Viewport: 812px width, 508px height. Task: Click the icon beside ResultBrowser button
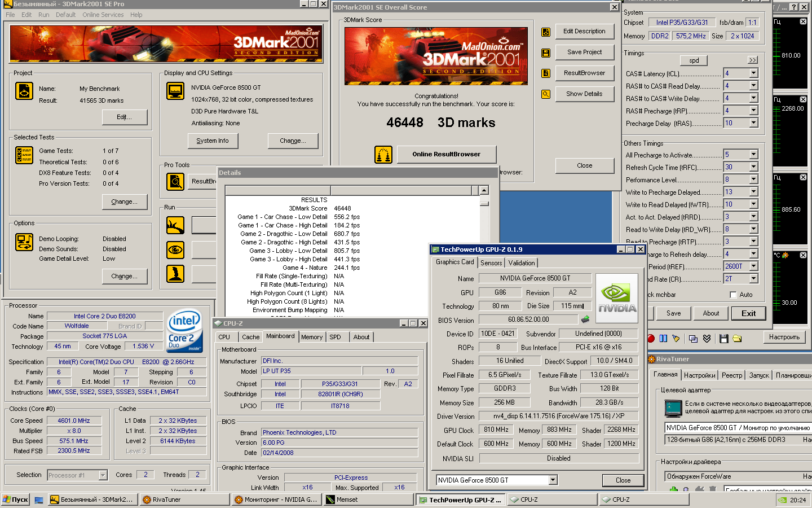[x=546, y=73]
